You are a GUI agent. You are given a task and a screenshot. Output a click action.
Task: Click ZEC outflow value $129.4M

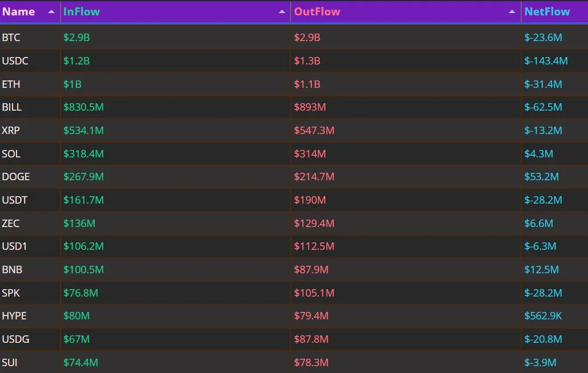[x=314, y=223]
